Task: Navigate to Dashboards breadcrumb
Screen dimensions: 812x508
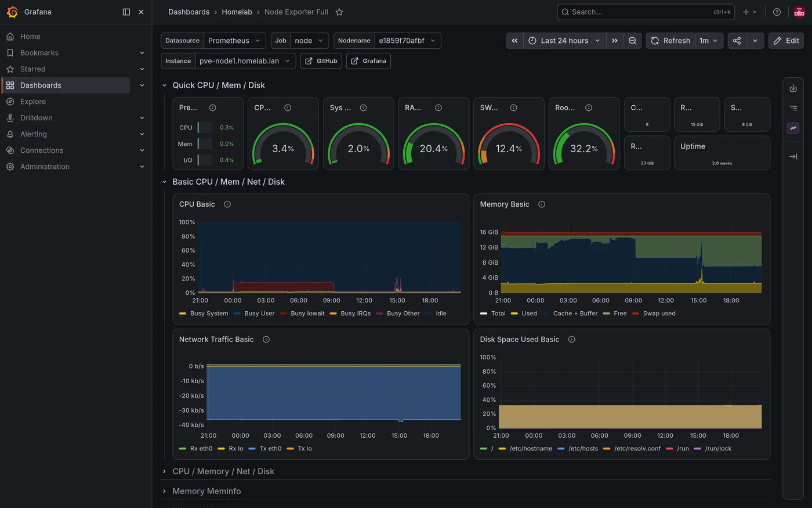Action: click(x=189, y=12)
